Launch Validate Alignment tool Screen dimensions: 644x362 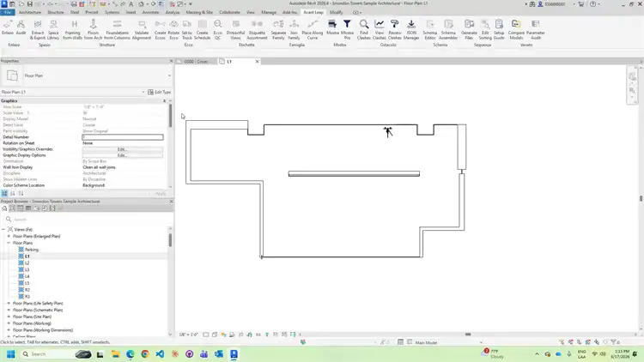(x=142, y=30)
